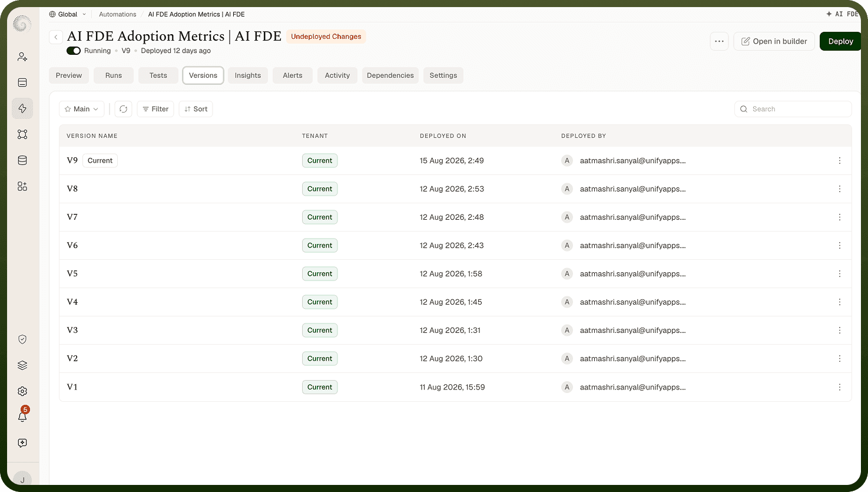Viewport: 868px width, 492px height.
Task: Click the AI FDE button at top right
Action: click(x=843, y=14)
